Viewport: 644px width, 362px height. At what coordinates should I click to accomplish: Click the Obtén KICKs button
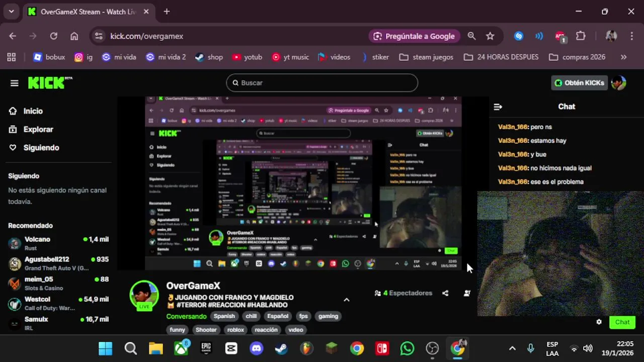[579, 83]
